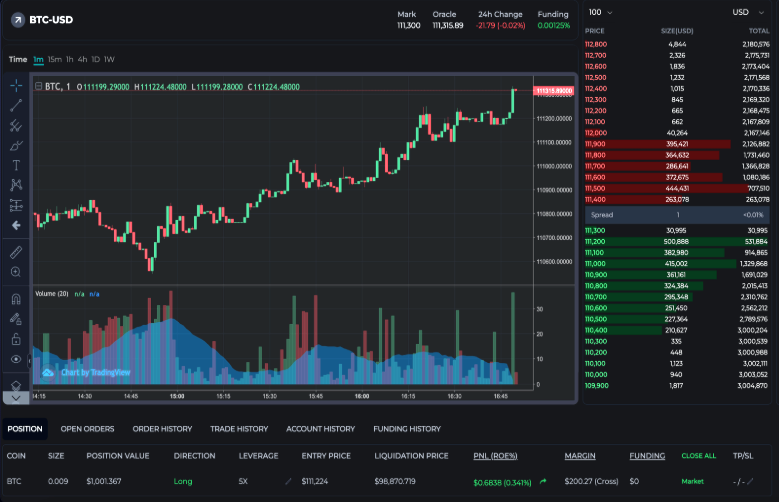Open the order book grouping 100 dropdown

600,12
